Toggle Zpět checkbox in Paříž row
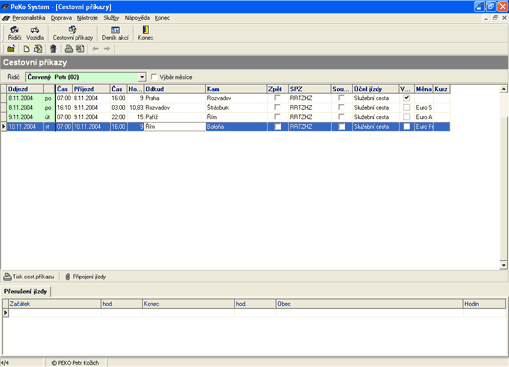The image size is (509, 367). (277, 117)
